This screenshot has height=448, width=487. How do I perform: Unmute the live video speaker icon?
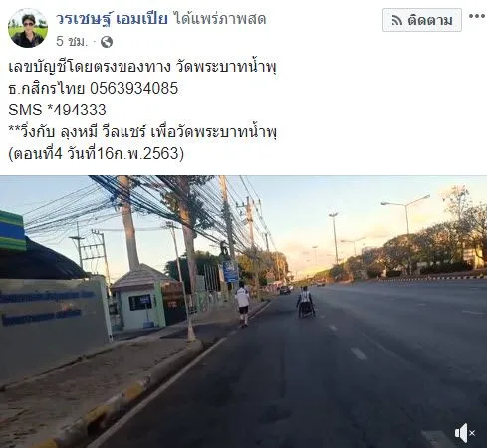click(x=465, y=433)
